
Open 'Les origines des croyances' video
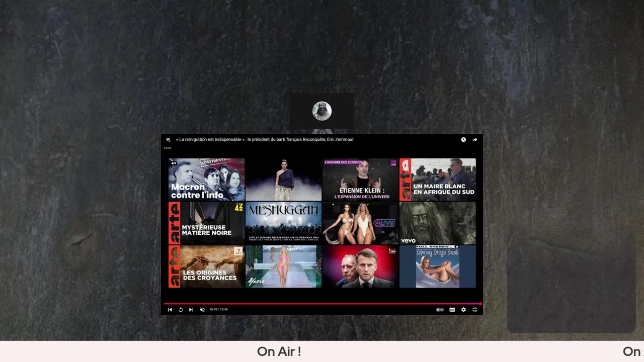[206, 266]
